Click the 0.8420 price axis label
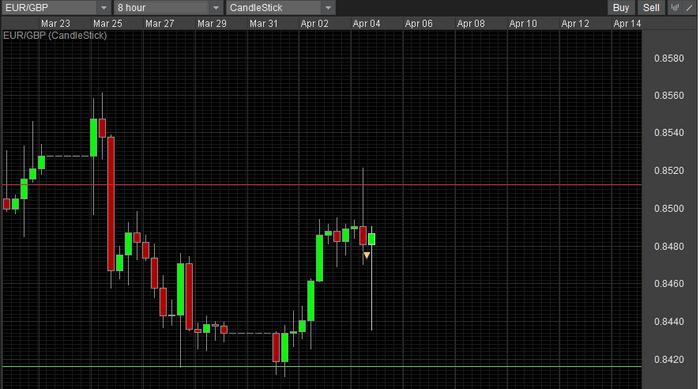This screenshot has width=700, height=389. [x=669, y=360]
